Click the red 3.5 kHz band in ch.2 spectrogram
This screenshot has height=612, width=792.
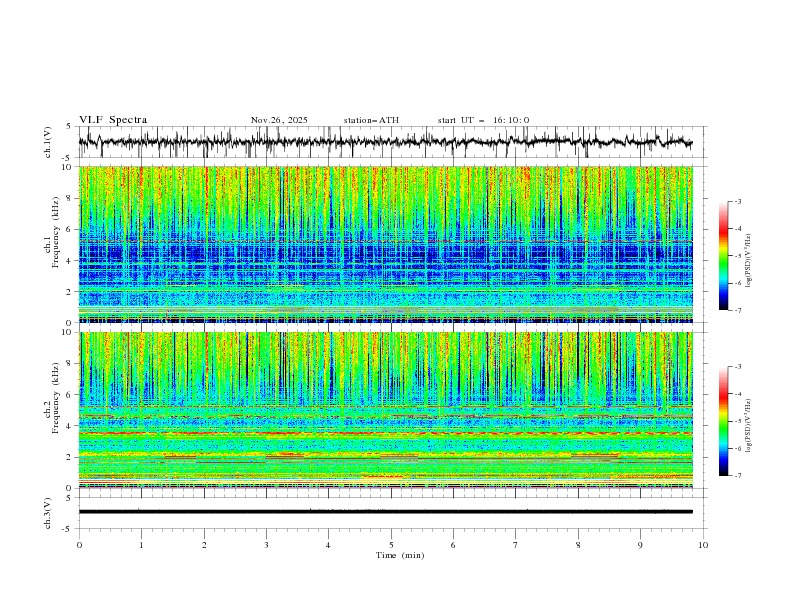coord(385,433)
